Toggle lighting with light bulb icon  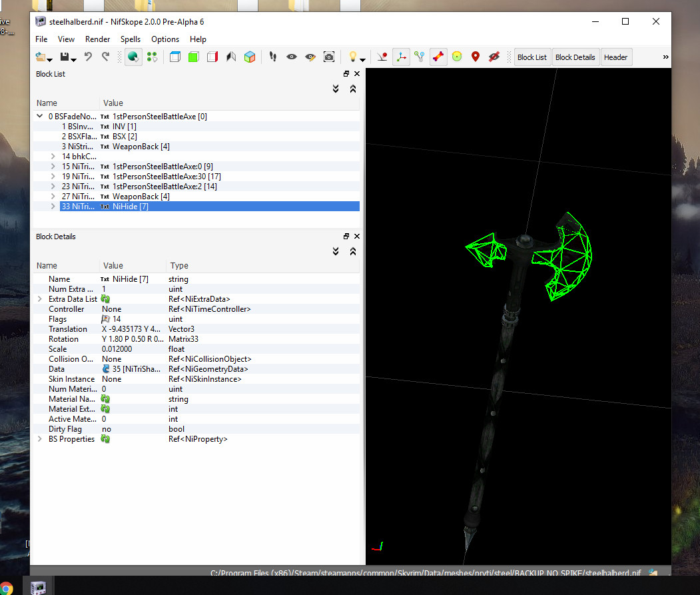coord(353,57)
